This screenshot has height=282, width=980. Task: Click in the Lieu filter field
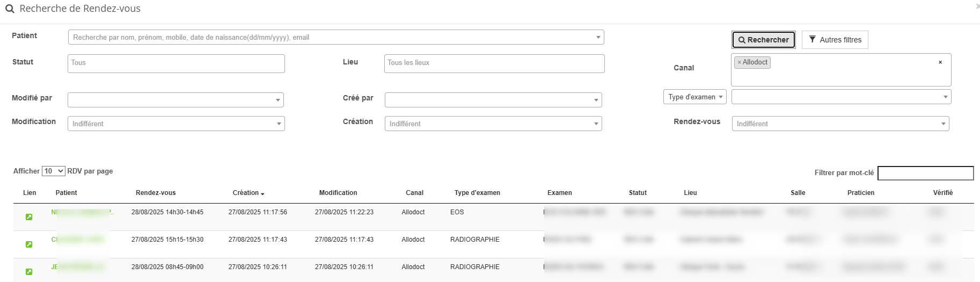coord(494,63)
